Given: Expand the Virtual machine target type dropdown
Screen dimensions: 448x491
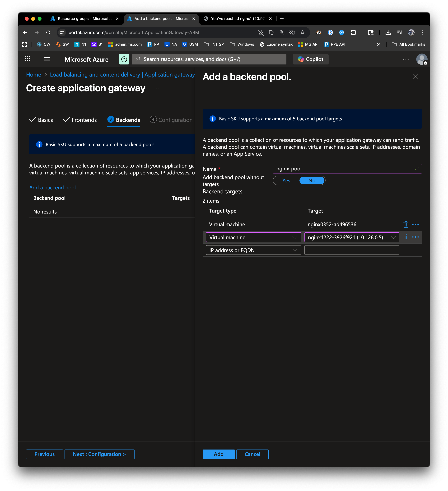Looking at the screenshot, I should point(253,237).
